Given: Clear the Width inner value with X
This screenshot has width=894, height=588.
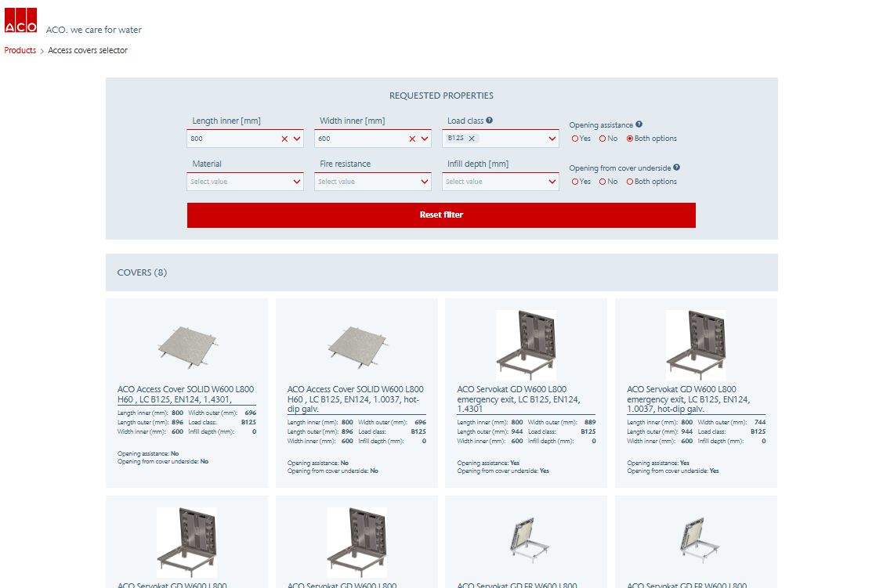Looking at the screenshot, I should pyautogui.click(x=412, y=139).
